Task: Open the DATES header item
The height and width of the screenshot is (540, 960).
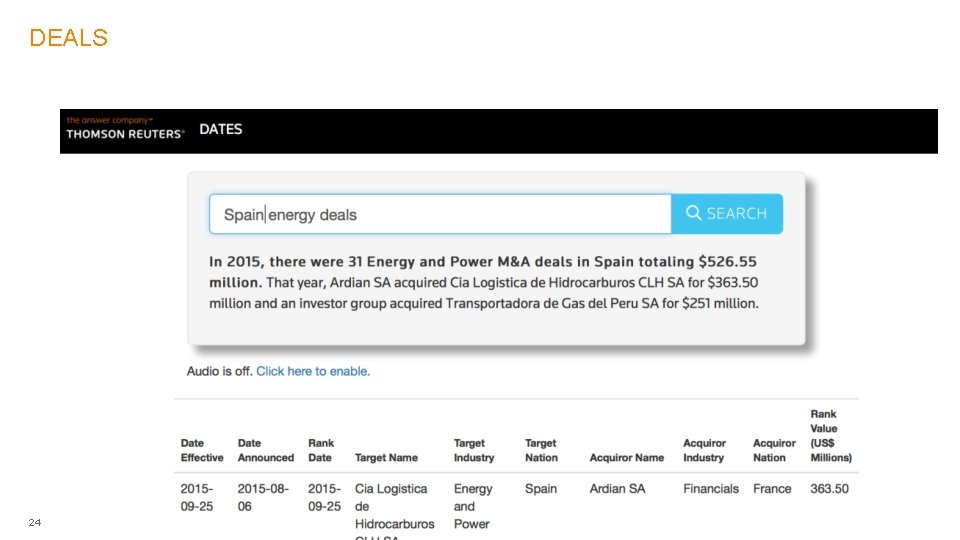Action: tap(221, 129)
